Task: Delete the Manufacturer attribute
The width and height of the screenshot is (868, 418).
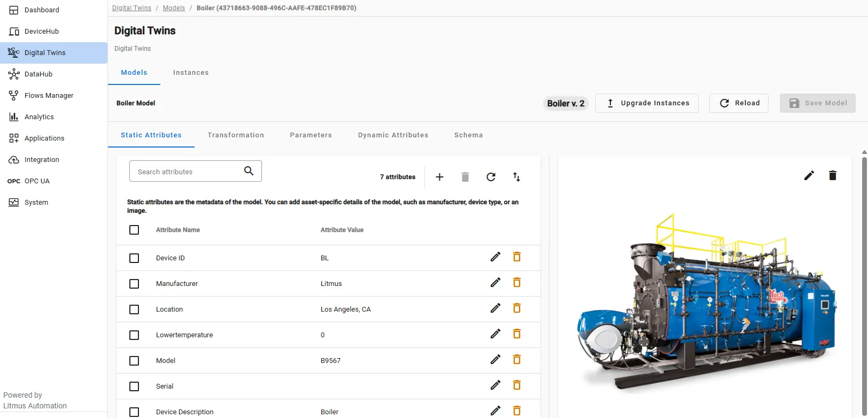Action: click(517, 283)
